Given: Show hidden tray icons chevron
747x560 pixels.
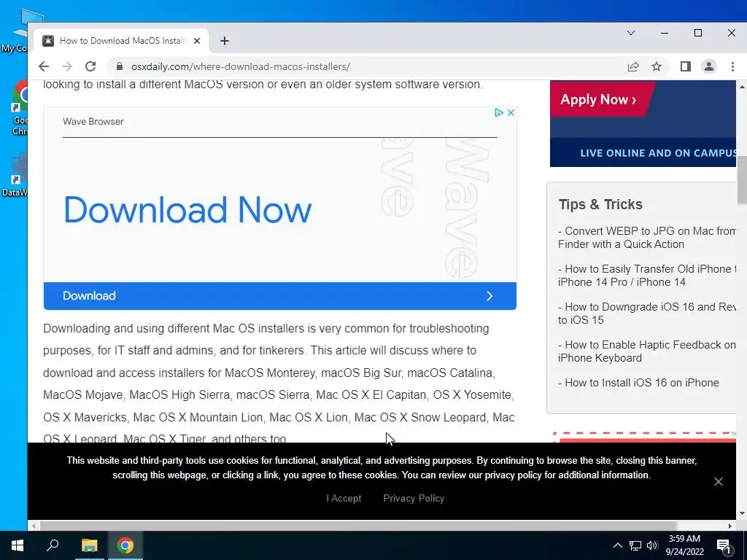Looking at the screenshot, I should [x=617, y=545].
